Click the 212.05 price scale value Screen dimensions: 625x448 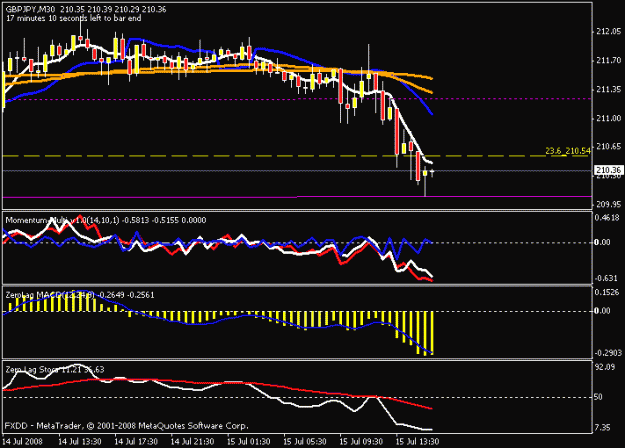click(608, 31)
